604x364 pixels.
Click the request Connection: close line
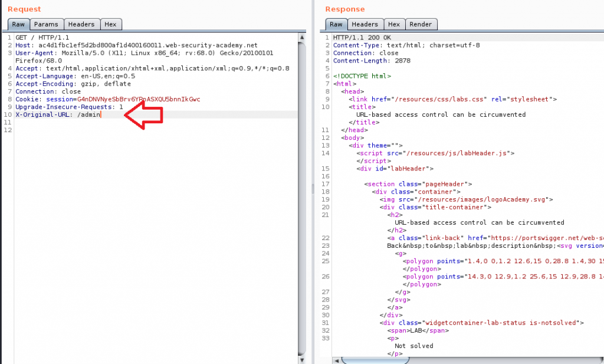click(48, 91)
